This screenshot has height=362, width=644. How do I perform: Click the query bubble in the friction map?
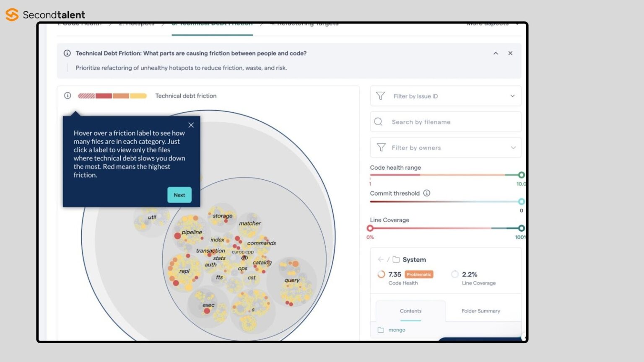tap(292, 280)
